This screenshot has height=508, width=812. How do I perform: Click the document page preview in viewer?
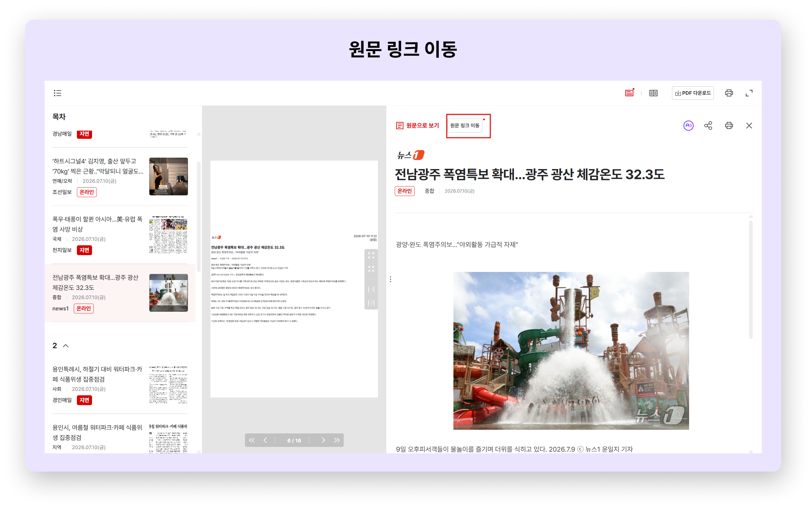(x=294, y=279)
